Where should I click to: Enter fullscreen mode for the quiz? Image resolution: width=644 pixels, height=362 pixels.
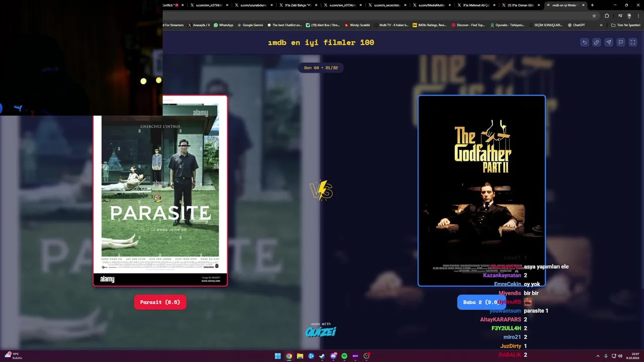pos(633,42)
